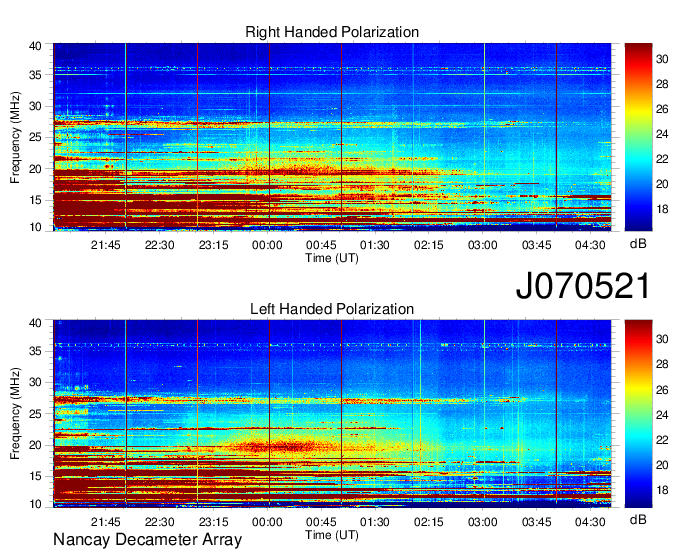The image size is (680, 552).
Task: Click the 35 MHz tick on Left Handed plot
Action: click(x=35, y=351)
